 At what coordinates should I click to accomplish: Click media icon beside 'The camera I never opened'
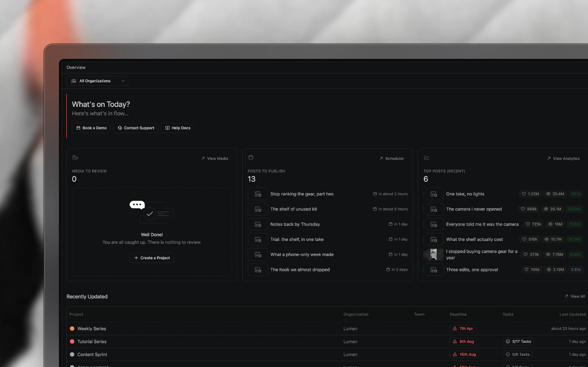pos(434,209)
